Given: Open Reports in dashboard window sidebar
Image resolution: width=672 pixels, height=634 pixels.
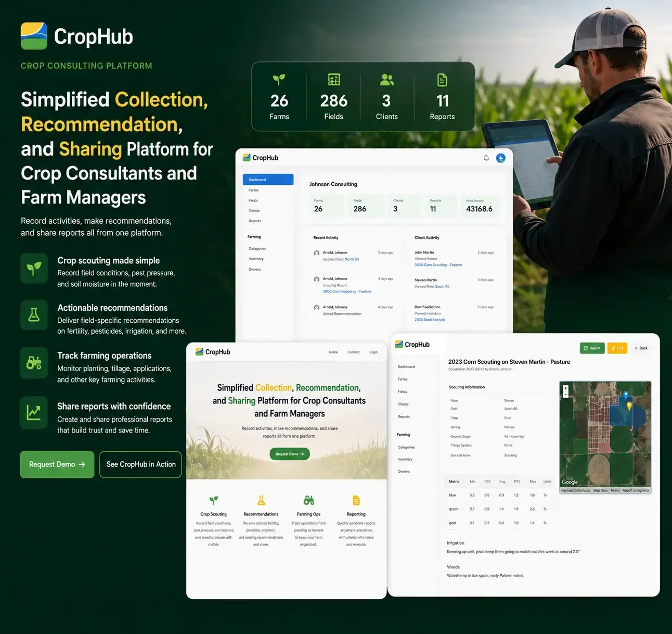Looking at the screenshot, I should pyautogui.click(x=255, y=221).
